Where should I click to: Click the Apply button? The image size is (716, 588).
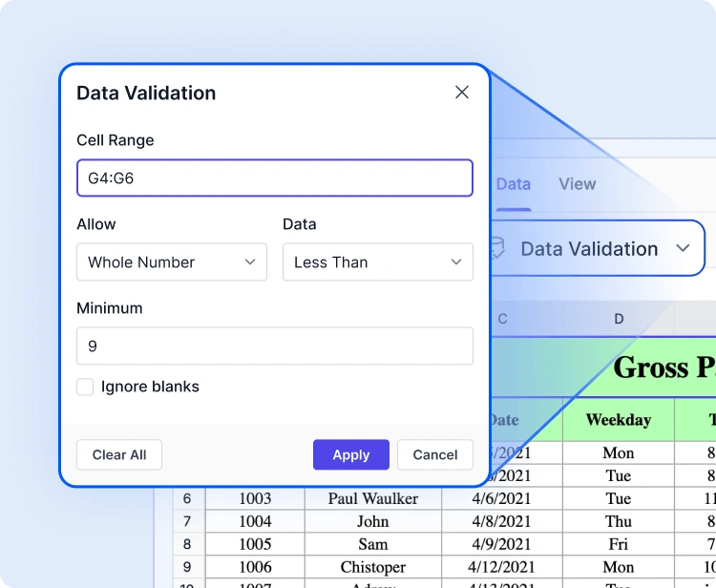(x=350, y=455)
